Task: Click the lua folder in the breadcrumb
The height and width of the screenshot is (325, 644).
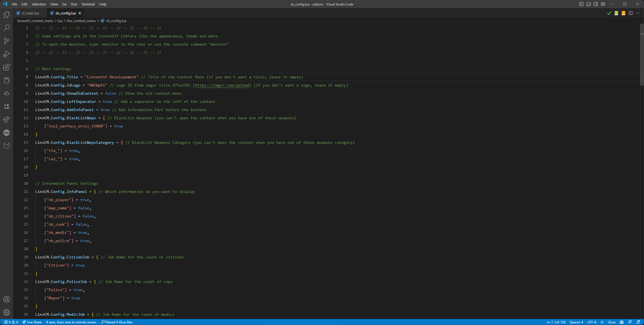Action: pyautogui.click(x=60, y=21)
